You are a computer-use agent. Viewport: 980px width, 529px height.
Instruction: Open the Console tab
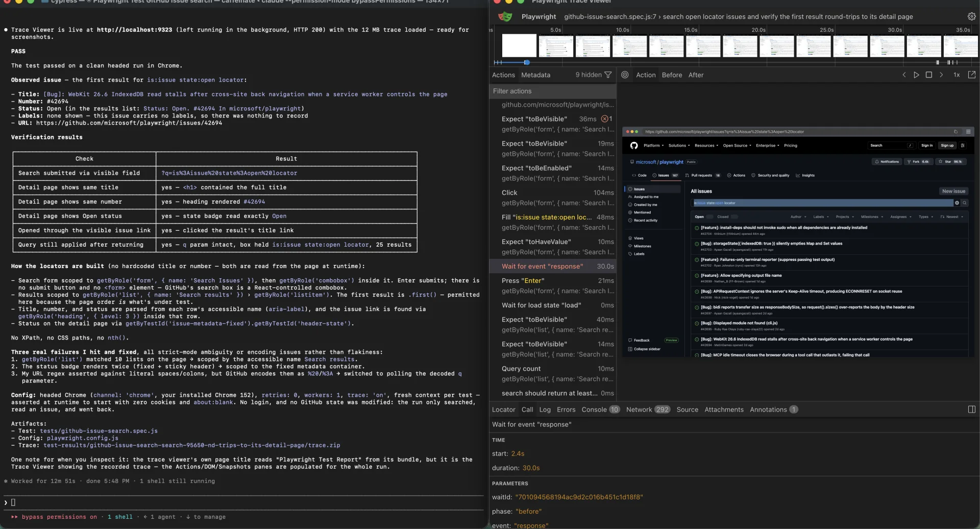click(600, 410)
